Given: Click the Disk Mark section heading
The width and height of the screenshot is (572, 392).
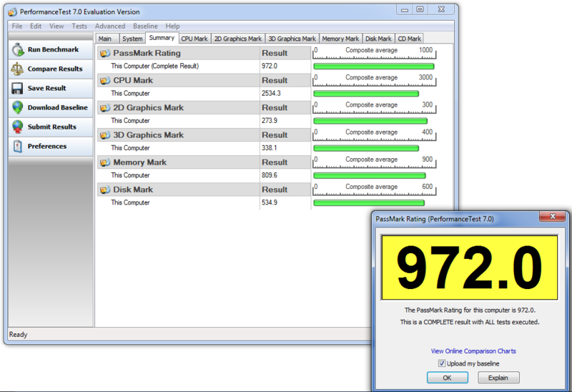Looking at the screenshot, I should coord(133,190).
